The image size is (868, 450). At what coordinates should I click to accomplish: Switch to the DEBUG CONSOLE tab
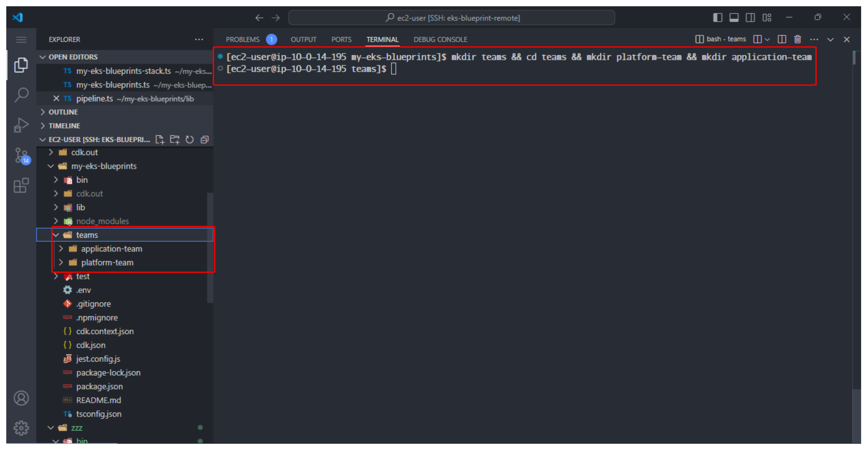coord(440,39)
